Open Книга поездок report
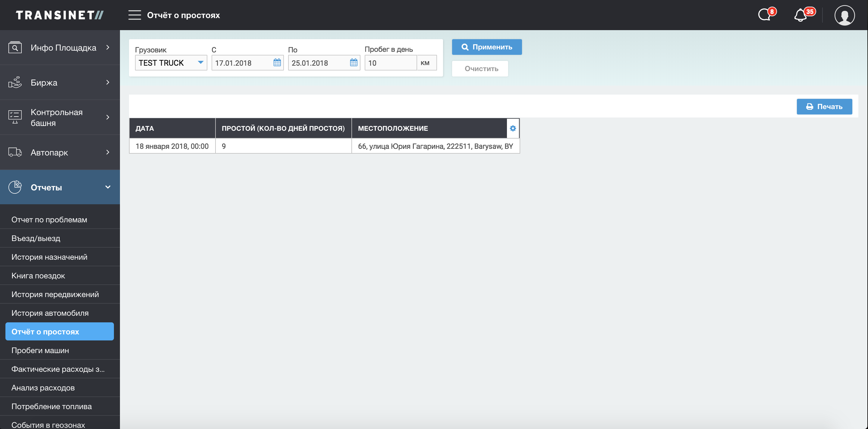Screen dimensions: 868x429 click(38, 275)
